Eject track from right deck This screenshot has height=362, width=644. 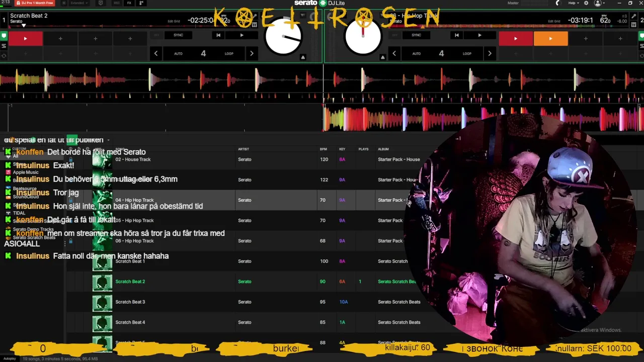click(382, 57)
